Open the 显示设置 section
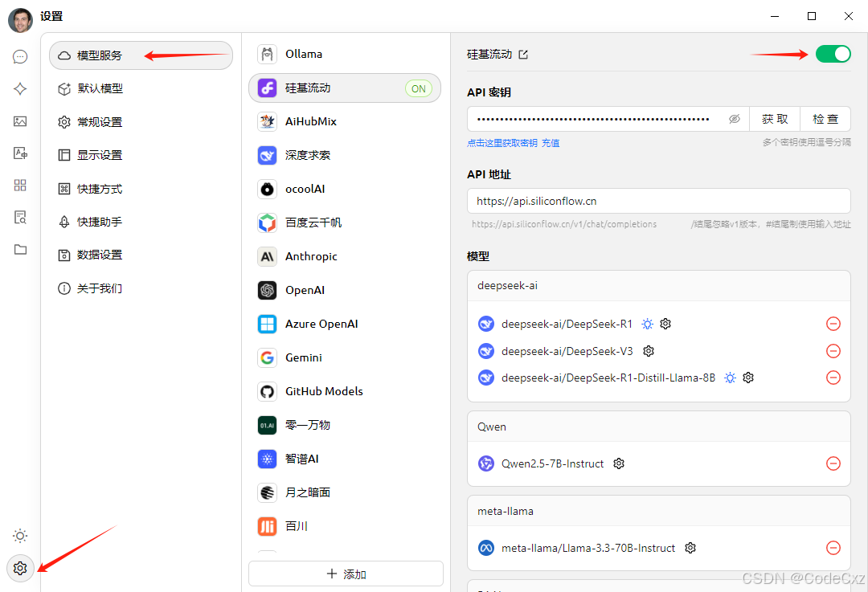The width and height of the screenshot is (868, 592). pos(141,155)
